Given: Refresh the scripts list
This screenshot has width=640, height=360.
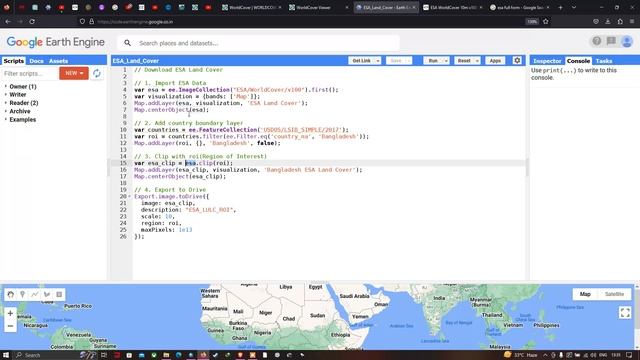Looking at the screenshot, I should (x=97, y=73).
